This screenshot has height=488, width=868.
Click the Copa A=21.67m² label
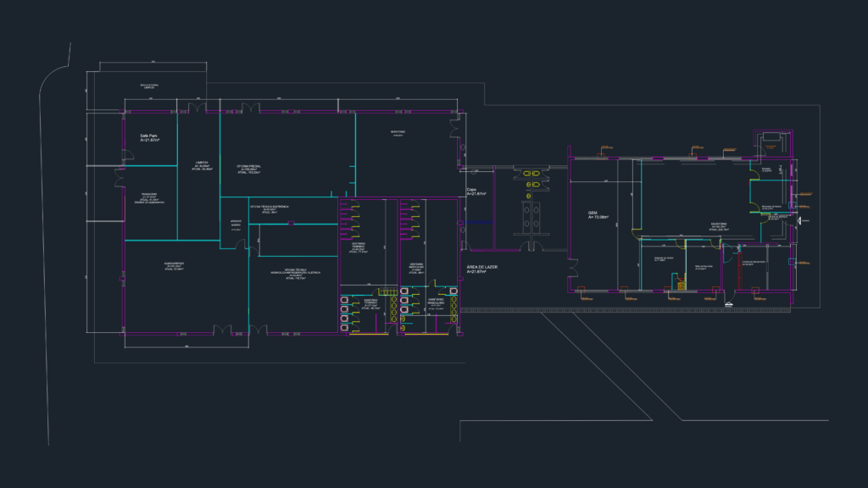(x=476, y=191)
